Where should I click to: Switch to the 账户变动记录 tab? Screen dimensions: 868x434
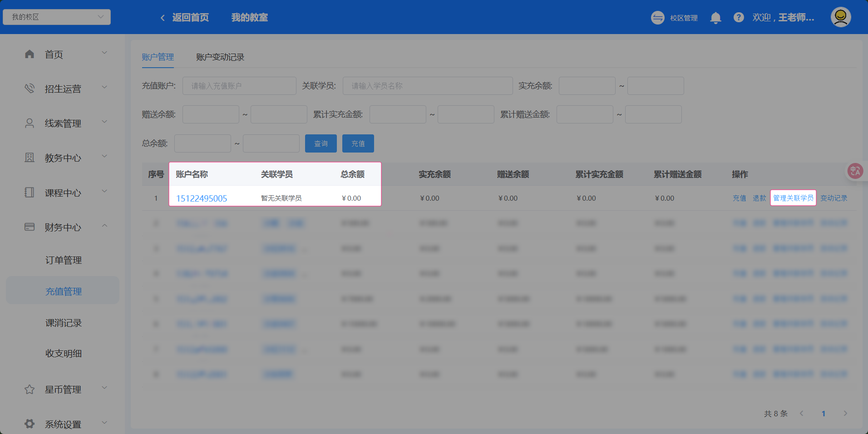pos(220,57)
